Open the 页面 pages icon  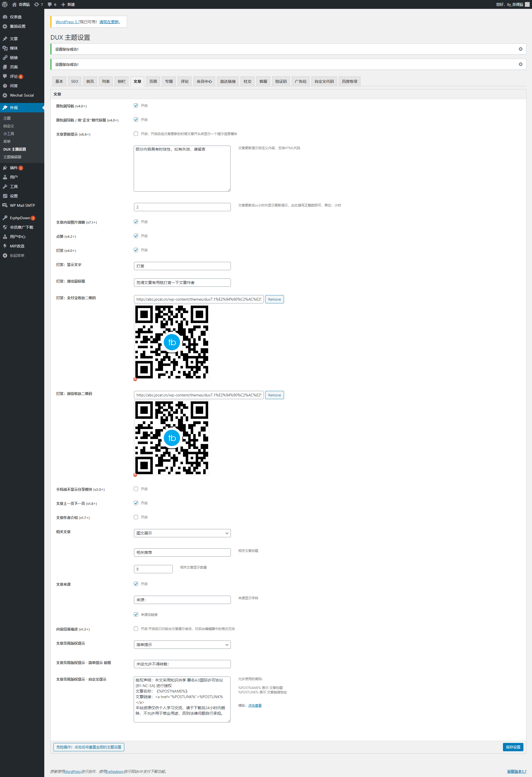click(x=5, y=67)
